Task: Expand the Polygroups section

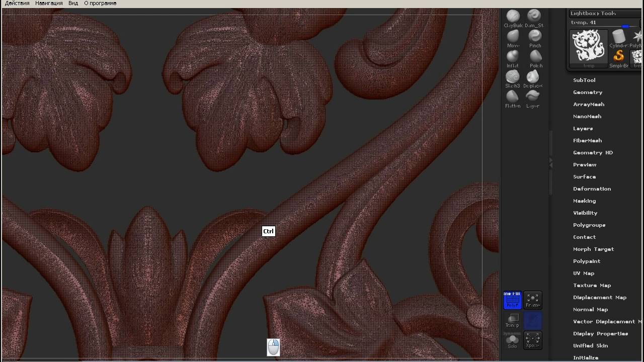Action: tap(589, 225)
